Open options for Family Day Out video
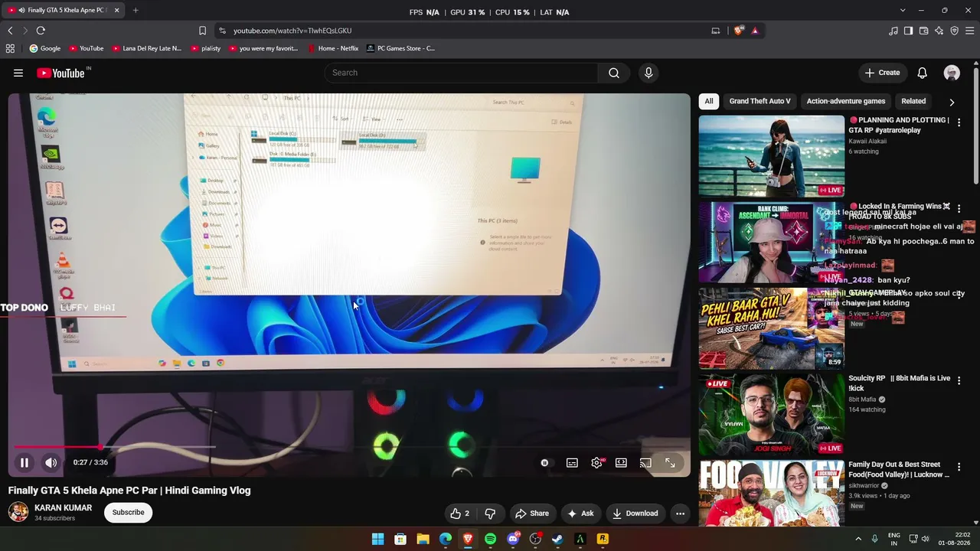 point(959,467)
